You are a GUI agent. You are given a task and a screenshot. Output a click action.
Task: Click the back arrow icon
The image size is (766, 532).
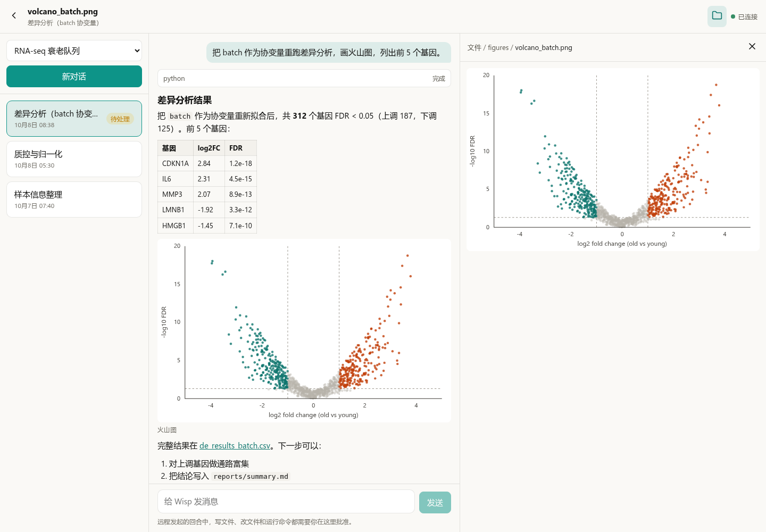tap(14, 16)
